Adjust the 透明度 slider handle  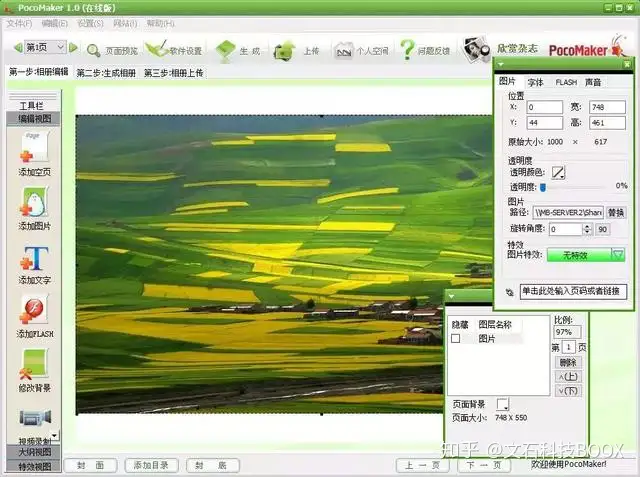pos(543,187)
